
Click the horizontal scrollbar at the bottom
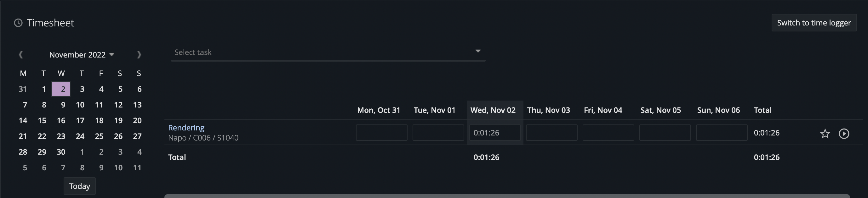coord(505,196)
